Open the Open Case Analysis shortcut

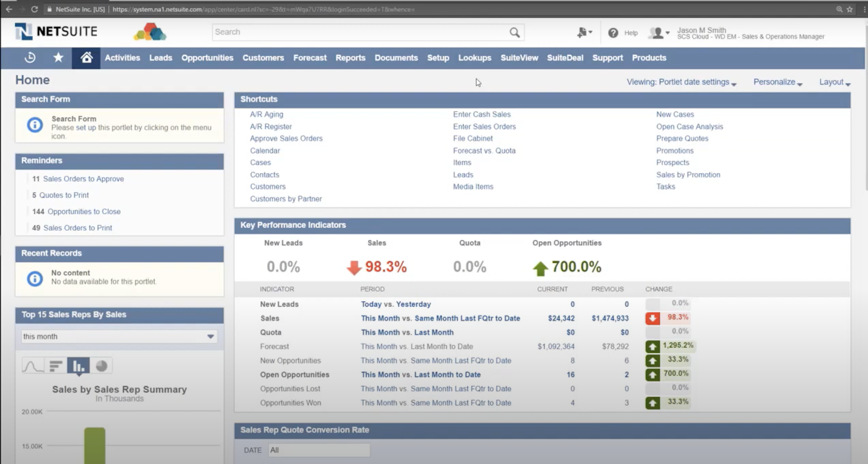point(690,126)
